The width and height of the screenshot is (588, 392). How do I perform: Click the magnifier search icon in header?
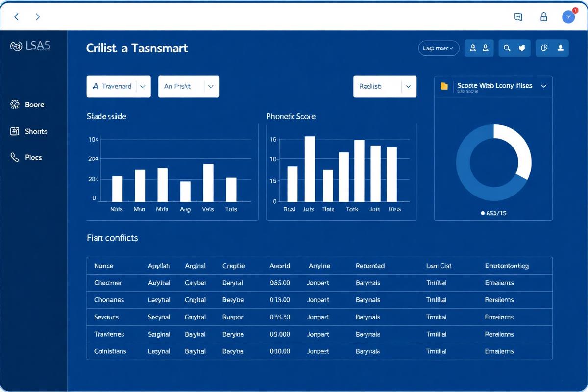(x=507, y=48)
